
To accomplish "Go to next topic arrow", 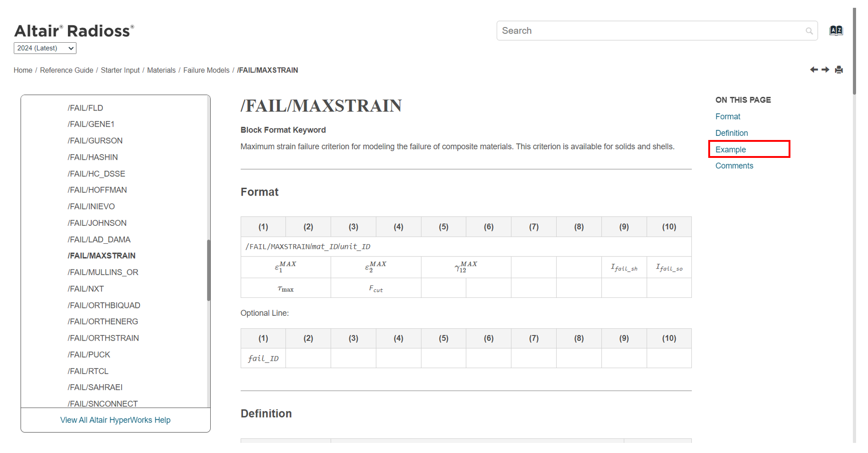I will point(825,70).
